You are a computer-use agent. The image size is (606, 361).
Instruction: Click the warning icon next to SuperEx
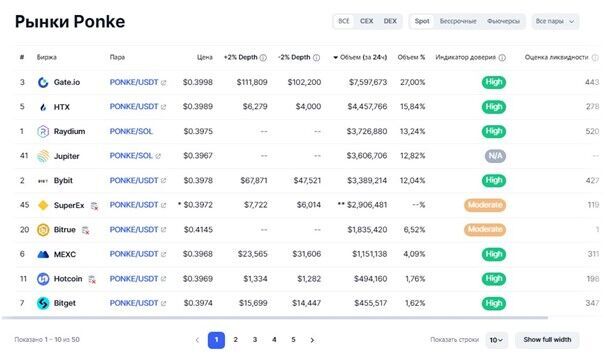94,206
